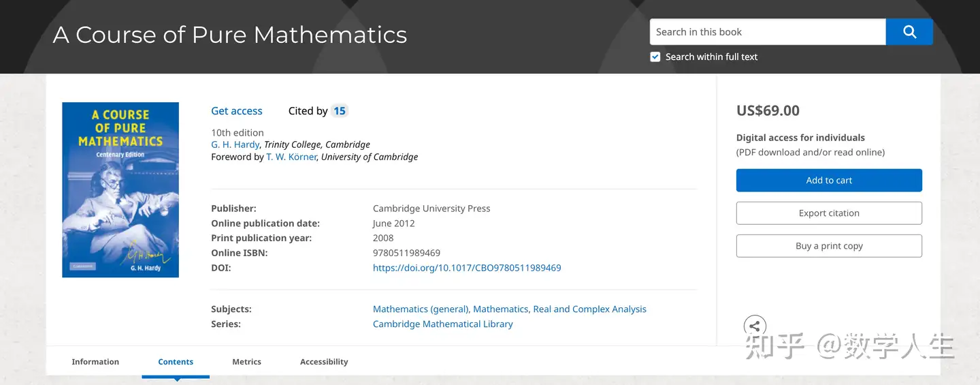Click the book cover thumbnail

point(120,189)
